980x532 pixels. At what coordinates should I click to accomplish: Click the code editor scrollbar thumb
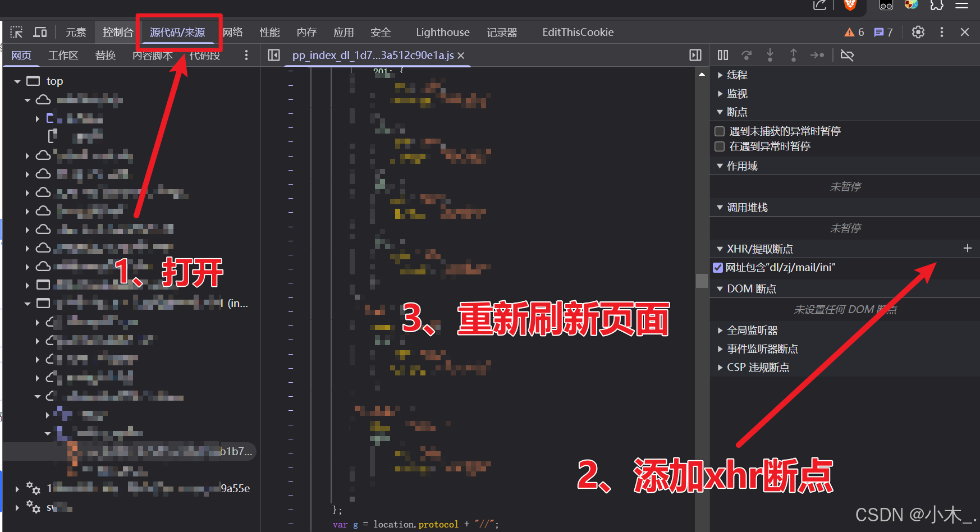pyautogui.click(x=702, y=281)
